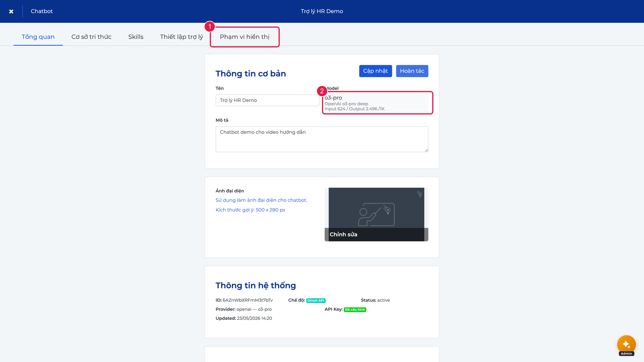Click Chỉnh sửa on the avatar image
Viewport: 644px width, 362px height.
[x=343, y=234]
